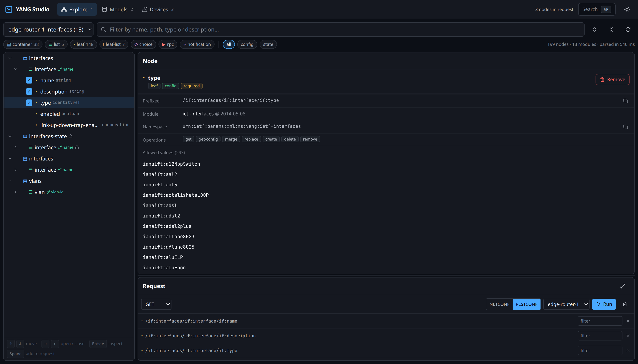Collapse the first interface list node
This screenshot has height=364, width=638.
[16, 69]
